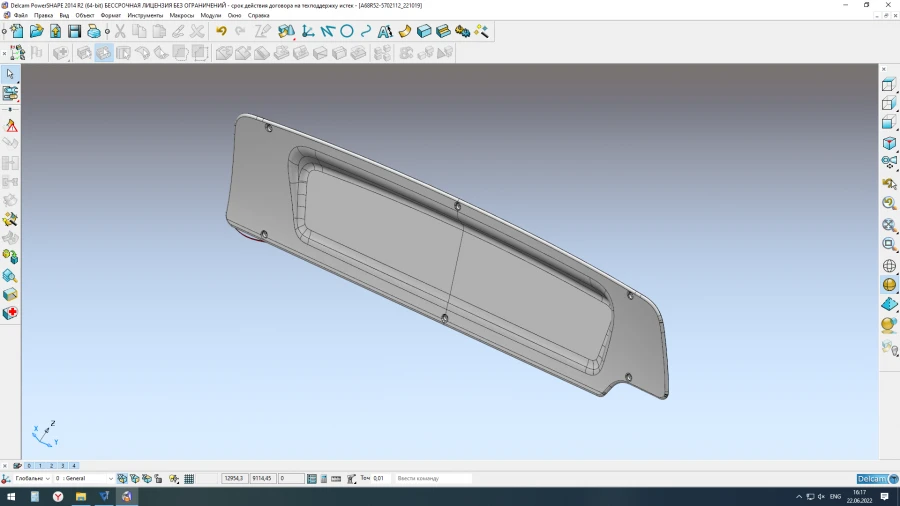This screenshot has height=506, width=900.
Task: Click the Save file icon
Action: point(74,32)
